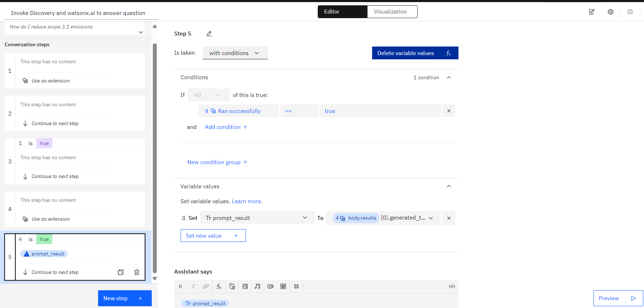Screen dimensions: 644x308
Task: Insert an audio clip in response
Action: click(x=258, y=286)
